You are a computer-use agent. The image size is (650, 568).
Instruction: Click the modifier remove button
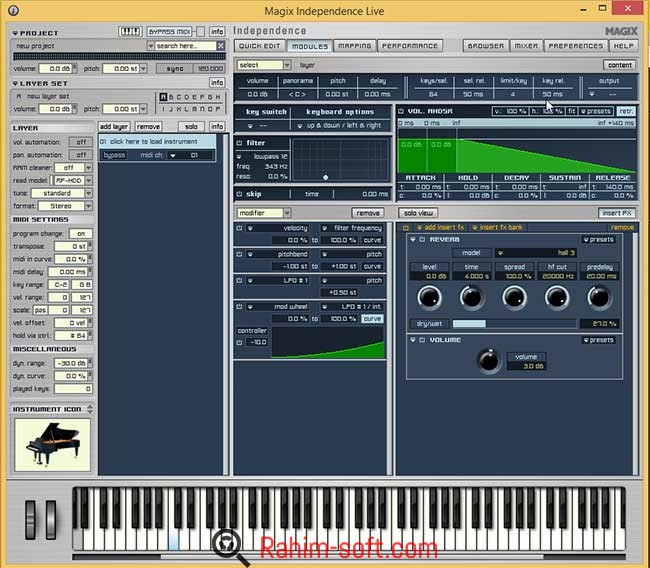pos(368,213)
